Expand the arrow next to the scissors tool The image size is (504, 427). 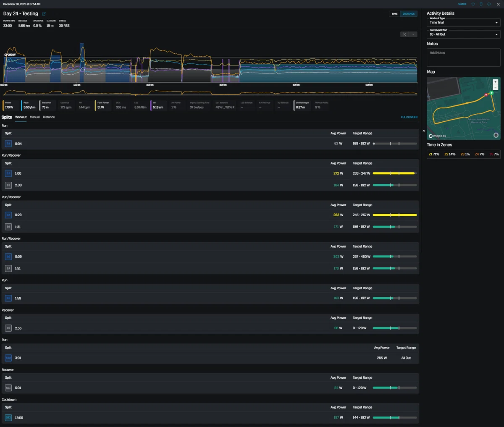tap(413, 34)
